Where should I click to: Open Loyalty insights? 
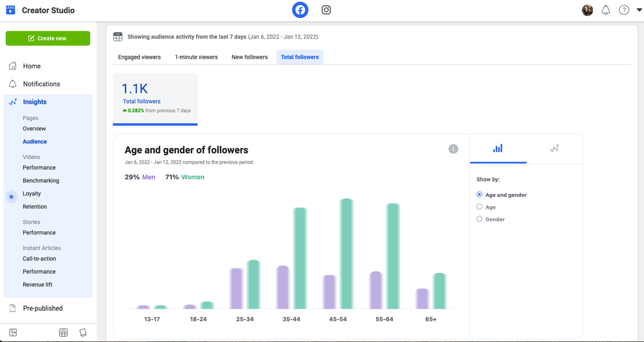pyautogui.click(x=32, y=193)
